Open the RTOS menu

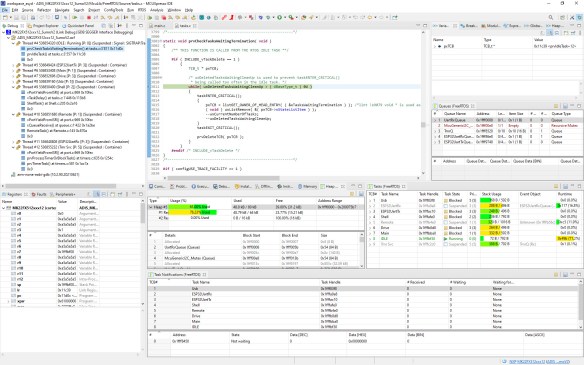pyautogui.click(x=142, y=10)
